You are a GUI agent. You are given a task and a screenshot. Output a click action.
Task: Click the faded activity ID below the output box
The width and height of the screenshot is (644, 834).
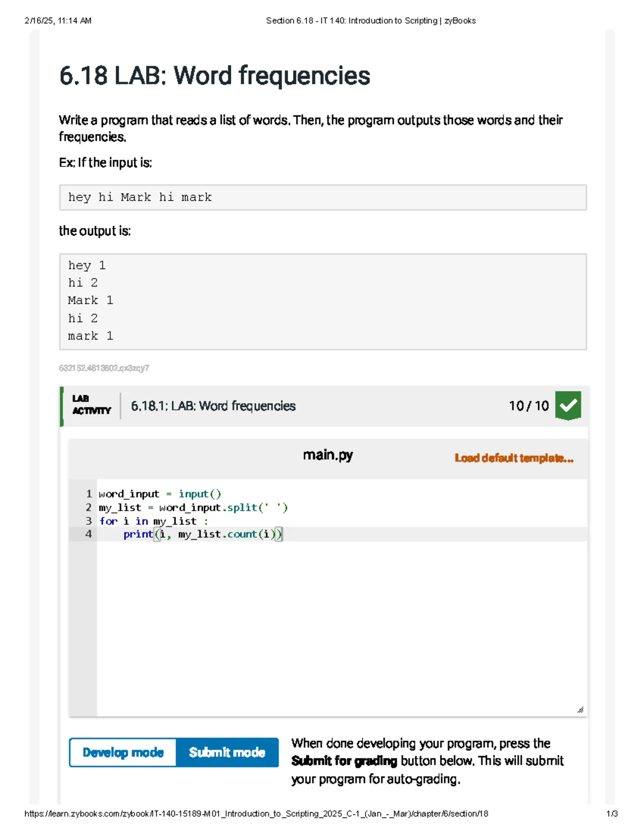pyautogui.click(x=104, y=368)
